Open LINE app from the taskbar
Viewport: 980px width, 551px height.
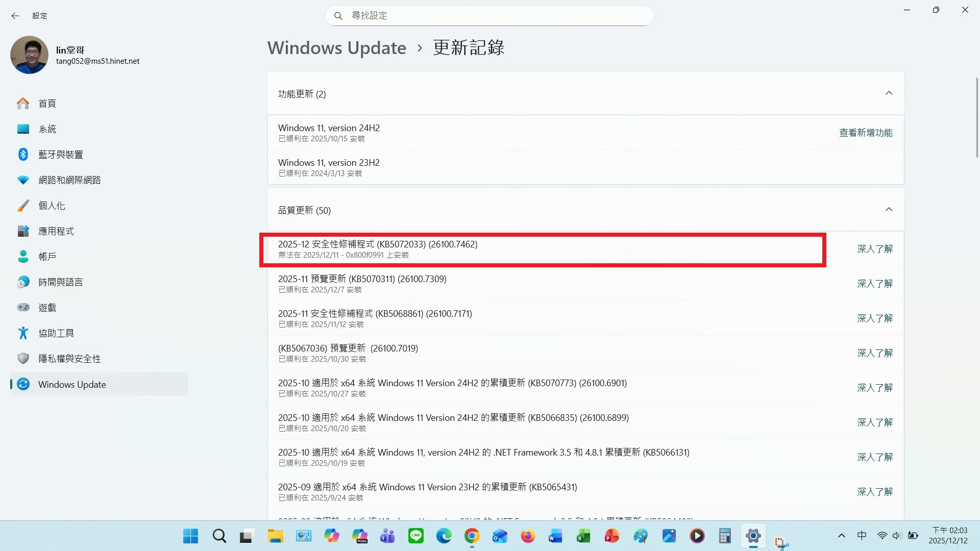[416, 536]
